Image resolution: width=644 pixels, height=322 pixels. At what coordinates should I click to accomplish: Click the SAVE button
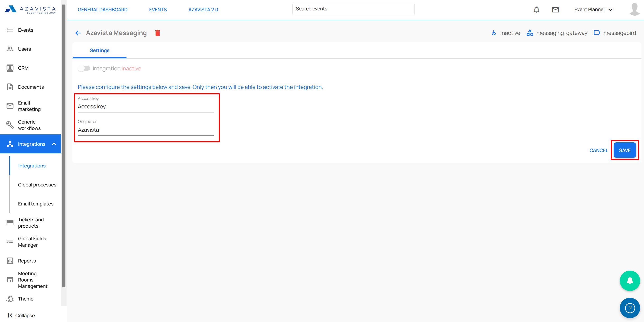[x=625, y=150]
